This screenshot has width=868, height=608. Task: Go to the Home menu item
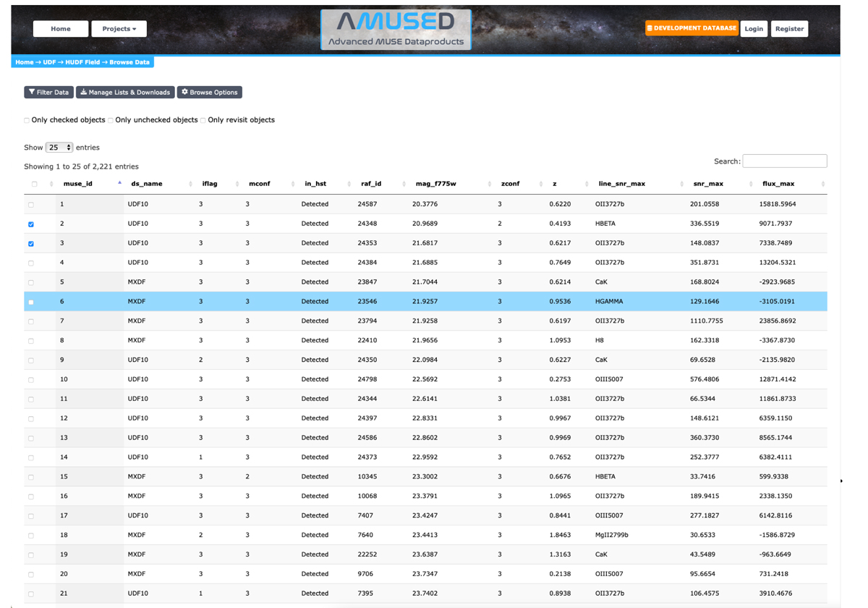(x=61, y=29)
